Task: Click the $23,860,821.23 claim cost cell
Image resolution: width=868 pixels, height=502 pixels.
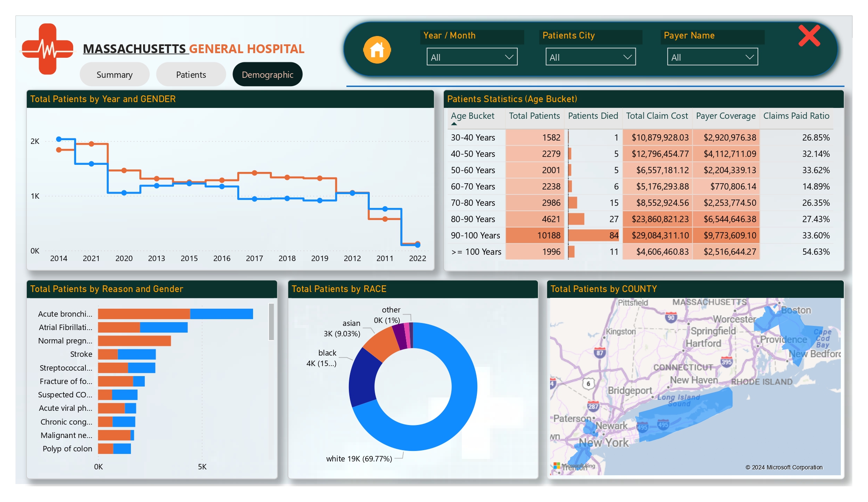Action: click(657, 219)
